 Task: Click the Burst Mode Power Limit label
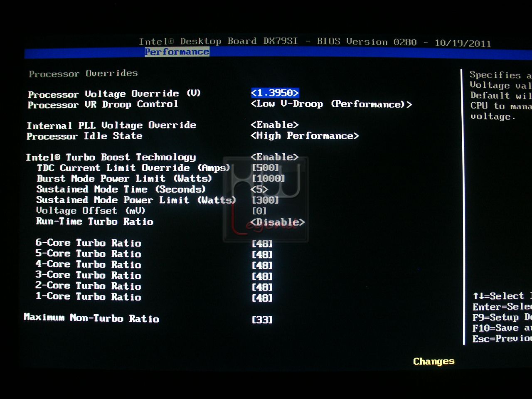pyautogui.click(x=124, y=179)
